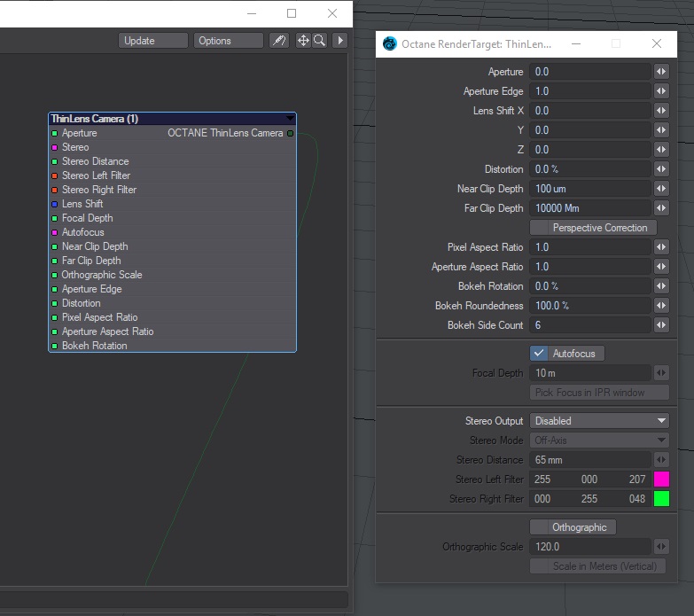
Task: Click the Autofocus magenta connector dot on node
Action: pyautogui.click(x=54, y=232)
